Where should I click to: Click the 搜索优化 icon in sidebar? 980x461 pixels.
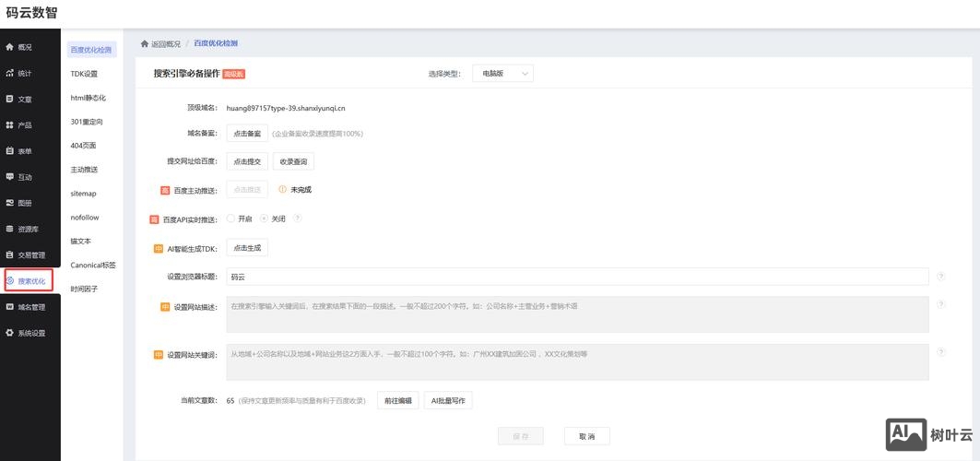pyautogui.click(x=9, y=281)
